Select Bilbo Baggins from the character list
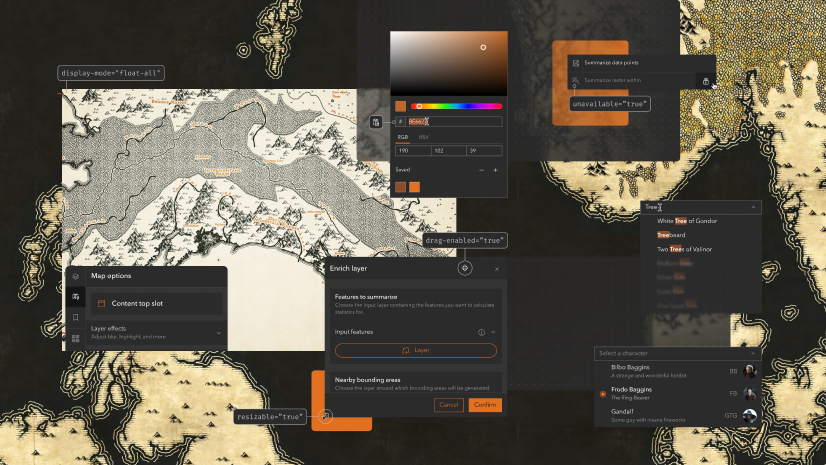The height and width of the screenshot is (465, 826). tap(678, 371)
